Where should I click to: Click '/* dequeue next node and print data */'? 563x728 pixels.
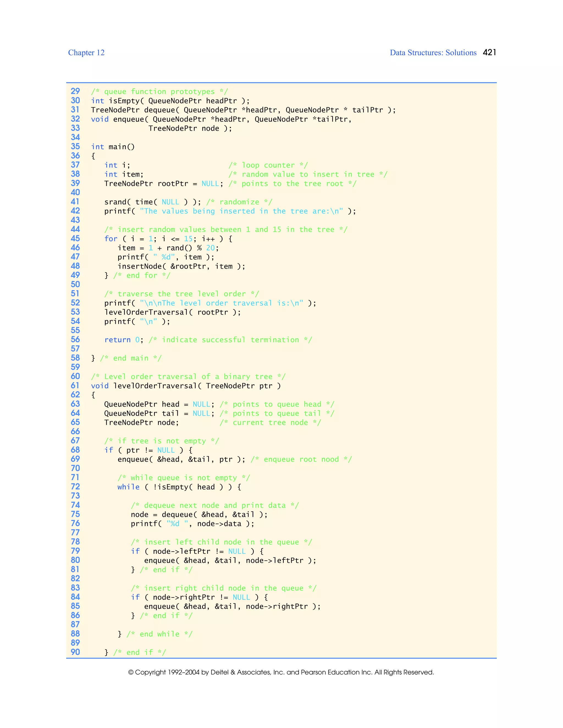point(215,505)
